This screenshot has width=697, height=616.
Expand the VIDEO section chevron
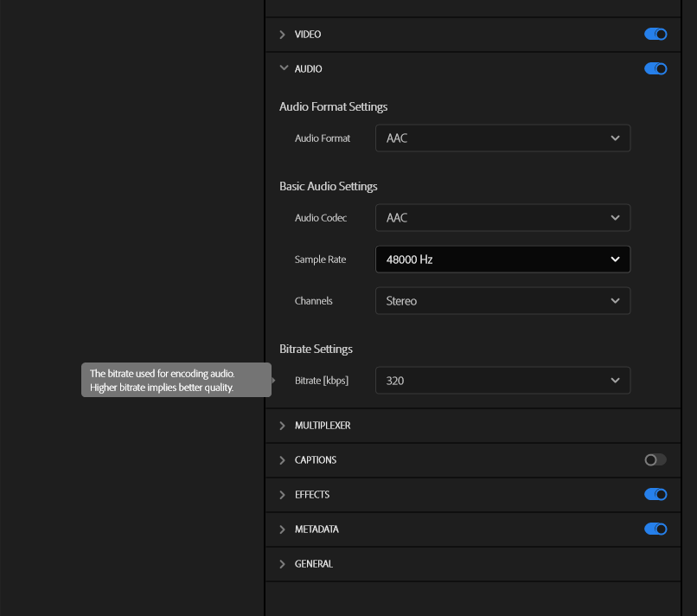point(283,35)
